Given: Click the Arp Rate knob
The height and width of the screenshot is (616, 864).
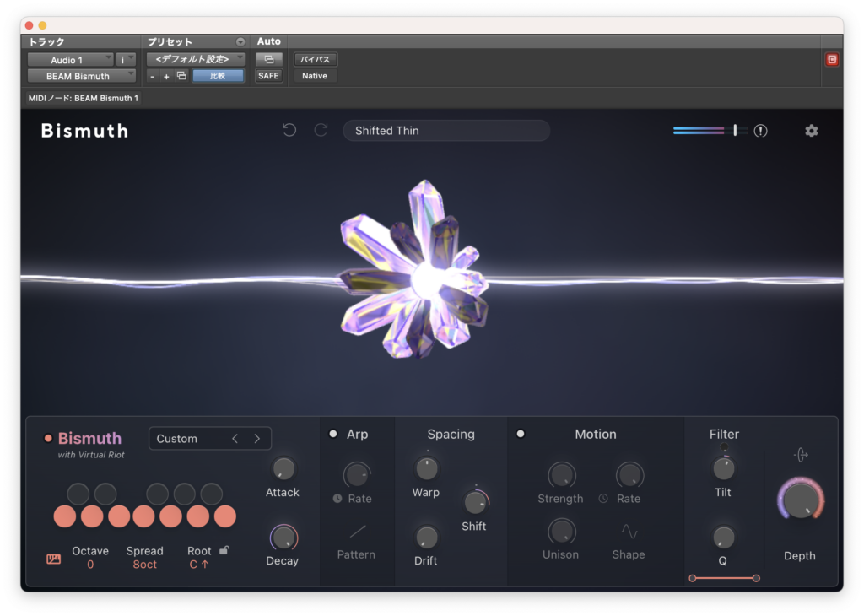Looking at the screenshot, I should tap(357, 475).
